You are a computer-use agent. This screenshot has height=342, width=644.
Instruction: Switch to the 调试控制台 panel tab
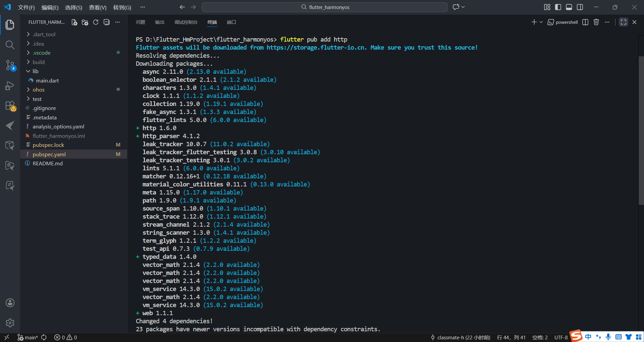click(x=186, y=22)
